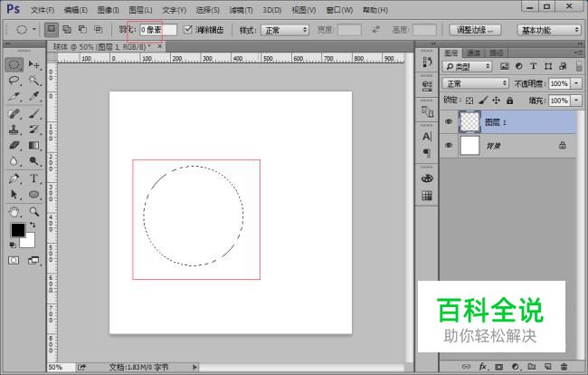
Task: Open the 图层(L) menu
Action: [140, 10]
